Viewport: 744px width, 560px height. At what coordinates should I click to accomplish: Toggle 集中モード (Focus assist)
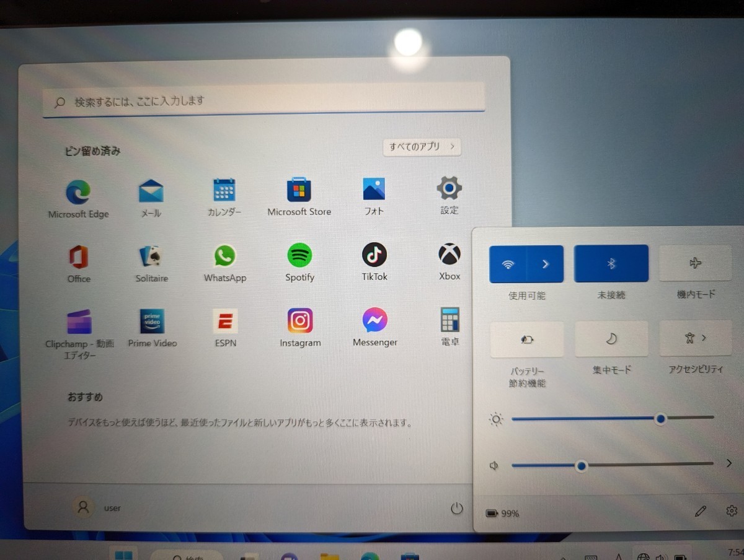612,339
